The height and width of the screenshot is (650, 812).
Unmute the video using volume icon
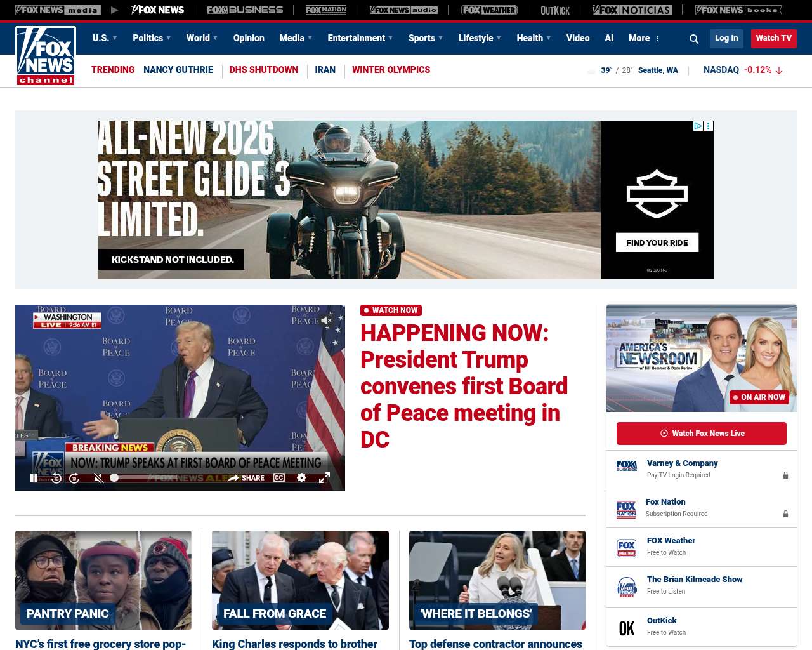pyautogui.click(x=98, y=478)
